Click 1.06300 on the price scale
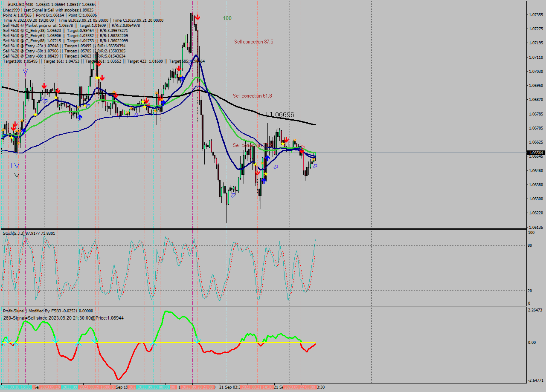This screenshot has width=546, height=392. 536,199
